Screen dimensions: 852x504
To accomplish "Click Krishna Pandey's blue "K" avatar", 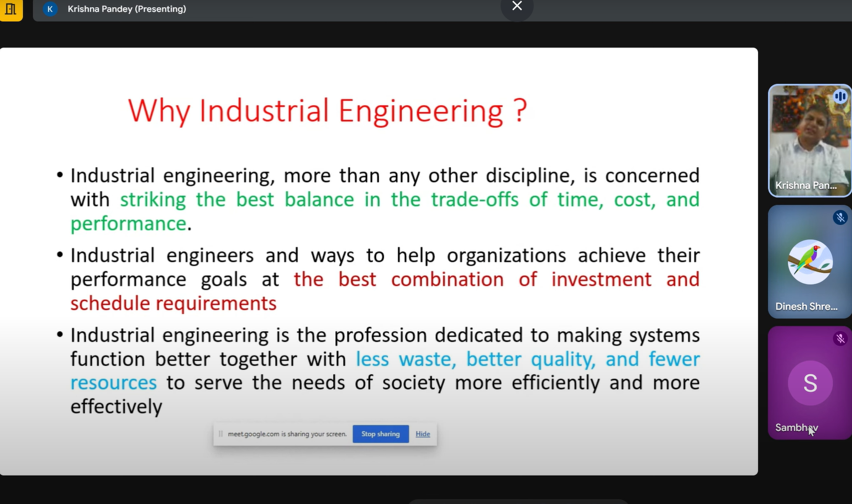I will tap(50, 9).
